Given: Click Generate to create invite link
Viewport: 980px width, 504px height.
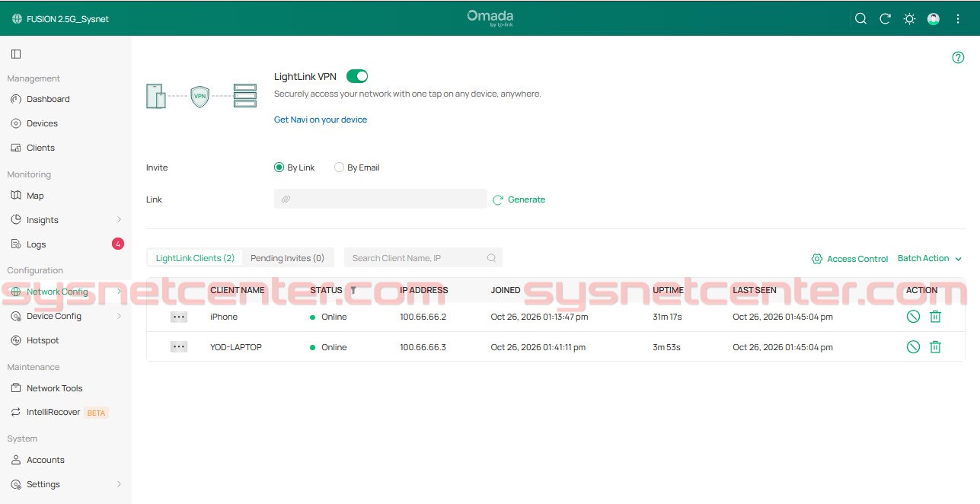Looking at the screenshot, I should (519, 199).
